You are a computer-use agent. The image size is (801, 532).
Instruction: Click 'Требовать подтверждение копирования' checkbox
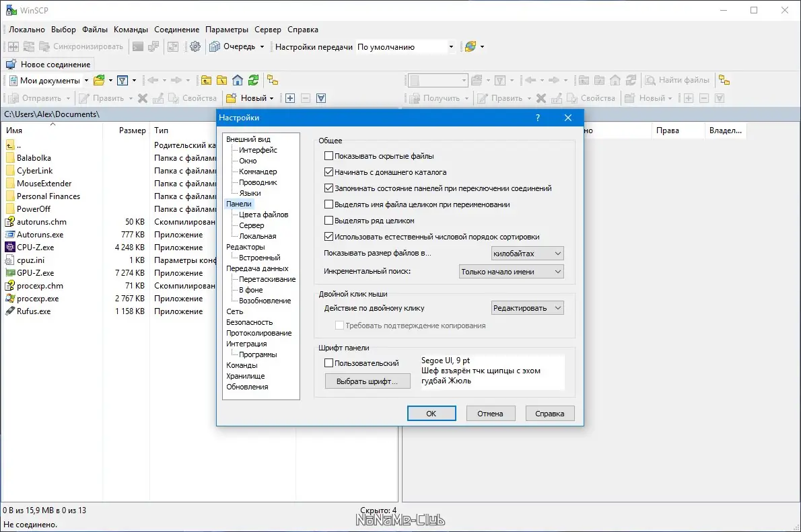click(339, 326)
